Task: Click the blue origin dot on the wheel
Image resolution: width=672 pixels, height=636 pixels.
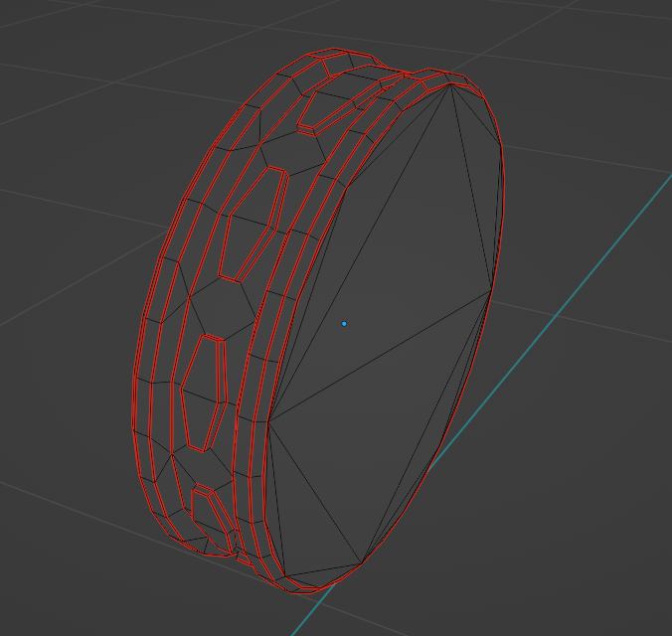Action: [x=344, y=324]
